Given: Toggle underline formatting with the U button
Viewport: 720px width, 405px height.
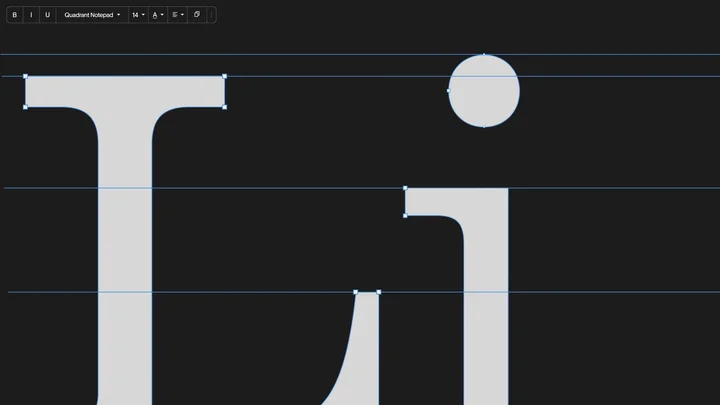Looking at the screenshot, I should click(47, 15).
